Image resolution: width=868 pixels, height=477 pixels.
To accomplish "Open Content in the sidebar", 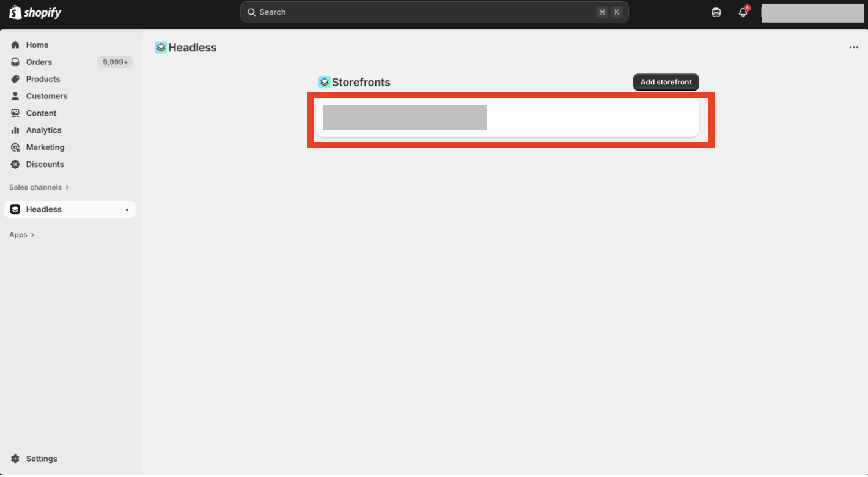I will (x=70, y=114).
